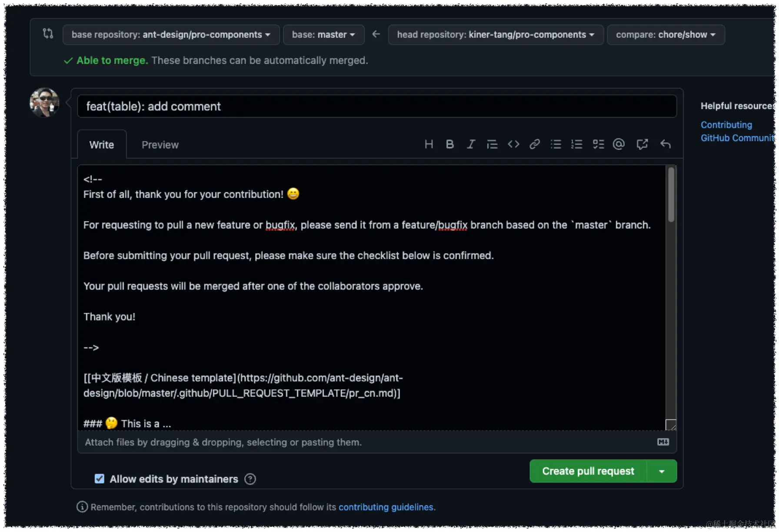
Task: Click Create pull request button
Action: point(588,471)
